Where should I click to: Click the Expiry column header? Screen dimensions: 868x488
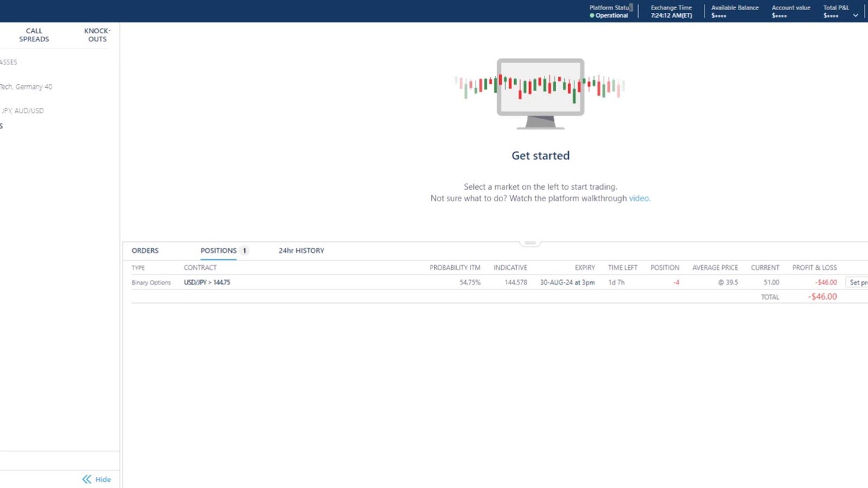585,268
